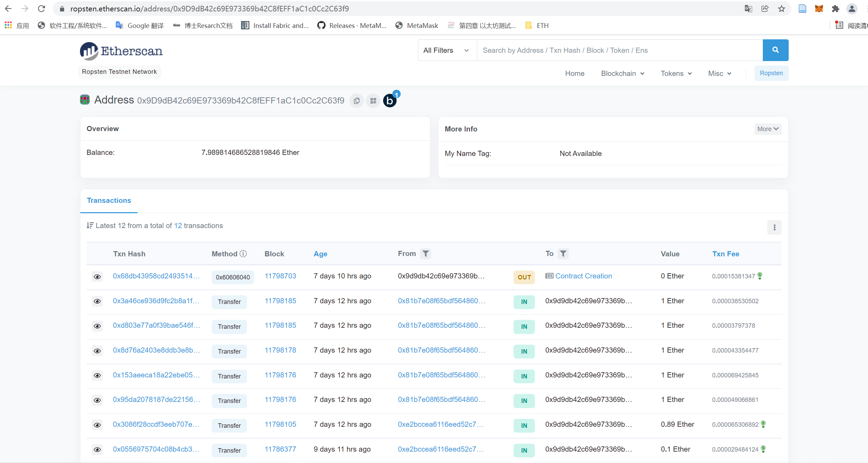
Task: Expand the More dropdown in More Info
Action: [768, 129]
